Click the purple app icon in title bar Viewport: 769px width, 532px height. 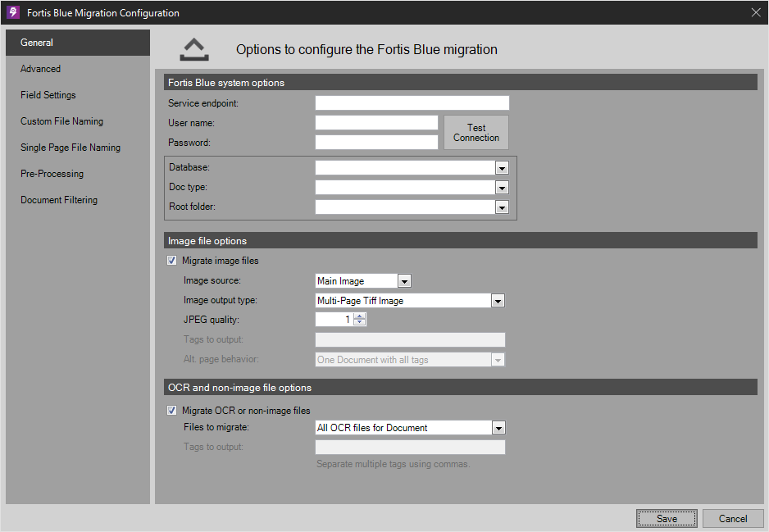tap(13, 12)
